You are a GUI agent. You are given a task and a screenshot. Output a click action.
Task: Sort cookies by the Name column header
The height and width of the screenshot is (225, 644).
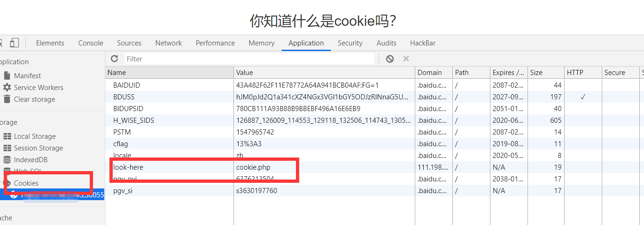[169, 72]
